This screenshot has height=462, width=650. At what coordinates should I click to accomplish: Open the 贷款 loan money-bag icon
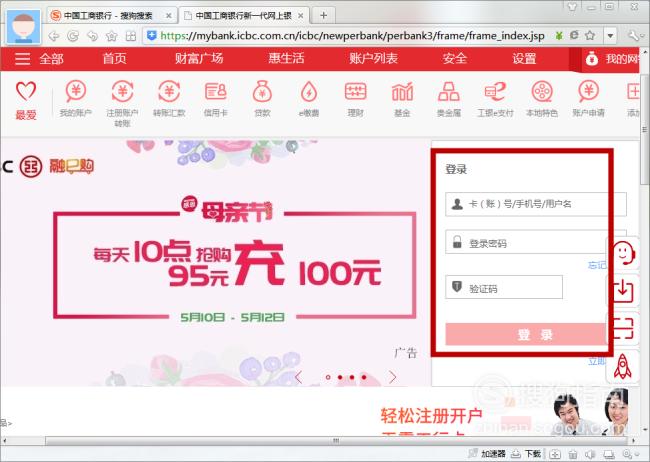coord(262,91)
